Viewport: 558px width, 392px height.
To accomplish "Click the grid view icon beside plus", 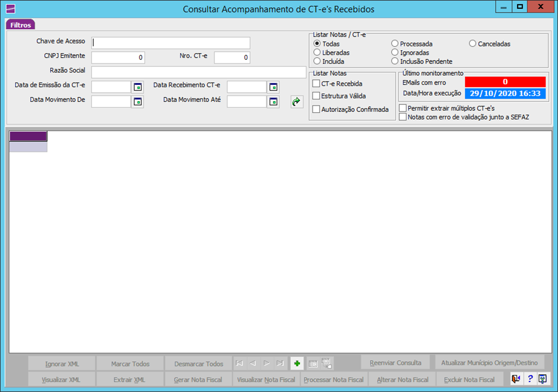I will click(x=313, y=364).
